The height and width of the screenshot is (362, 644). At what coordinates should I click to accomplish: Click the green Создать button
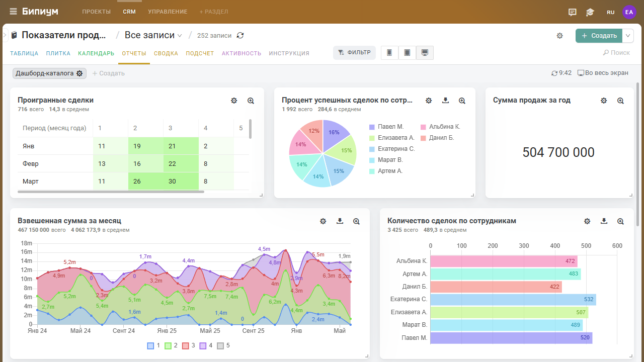coord(599,36)
